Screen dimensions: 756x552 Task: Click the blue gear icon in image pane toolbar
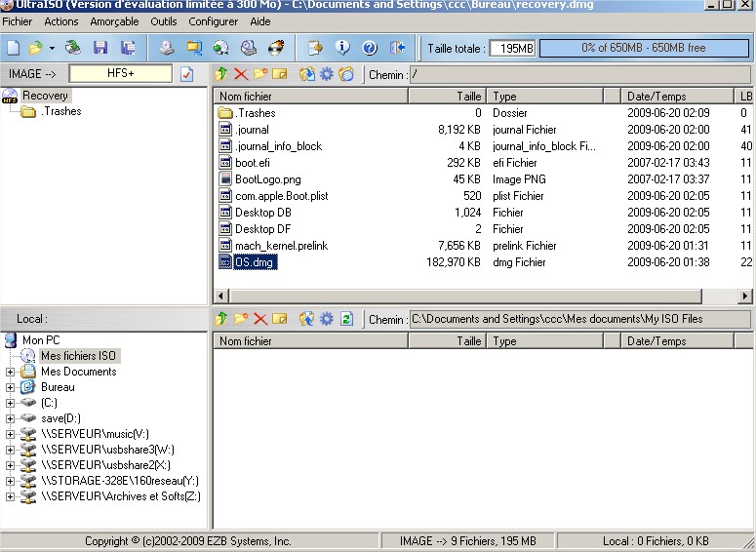[x=327, y=74]
